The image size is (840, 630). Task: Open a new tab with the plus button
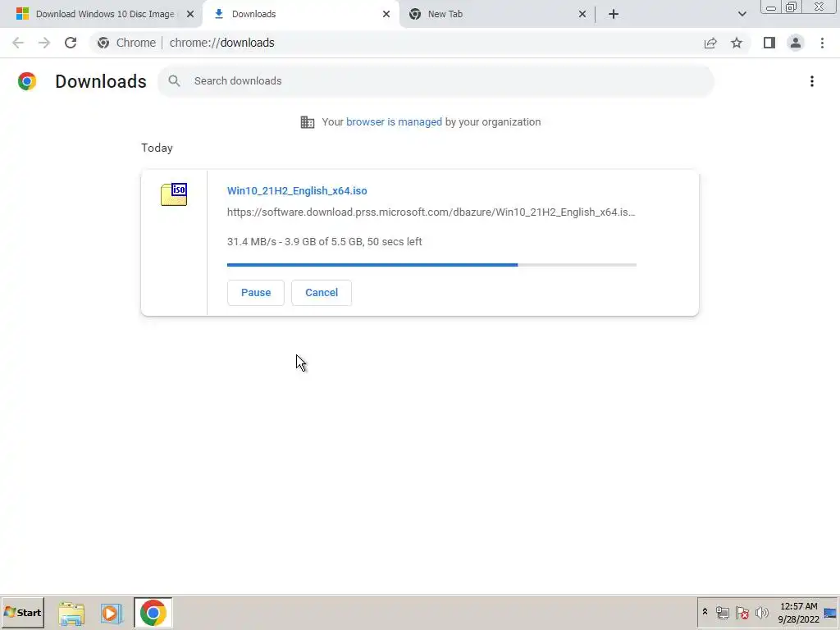click(x=614, y=14)
